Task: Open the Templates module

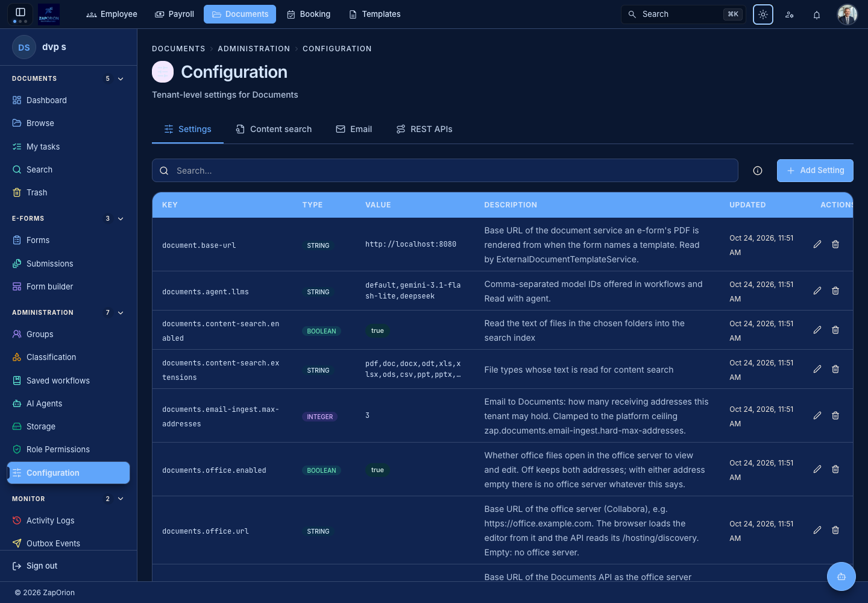Action: [x=374, y=14]
